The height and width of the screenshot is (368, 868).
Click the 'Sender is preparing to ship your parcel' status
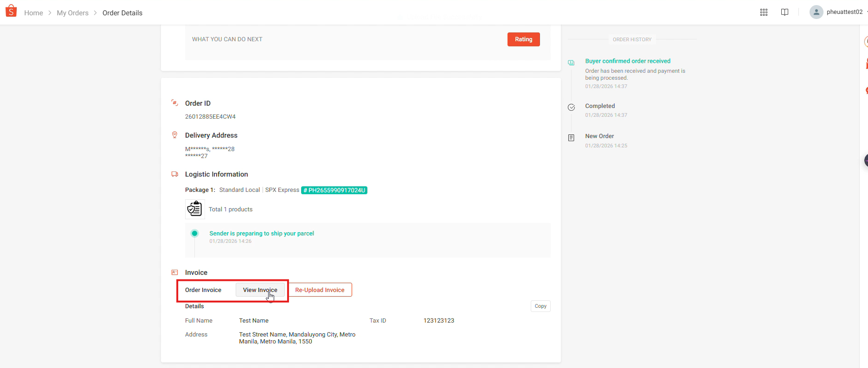[262, 234]
